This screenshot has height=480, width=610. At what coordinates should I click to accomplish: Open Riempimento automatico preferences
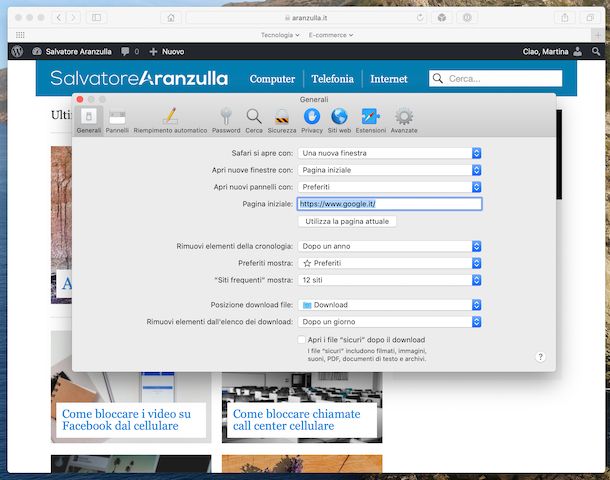click(x=170, y=121)
